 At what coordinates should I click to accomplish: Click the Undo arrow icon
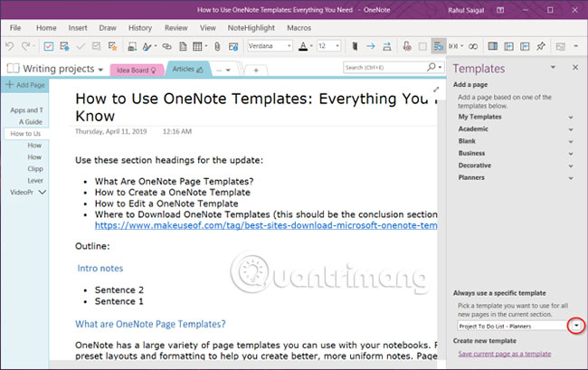9,46
